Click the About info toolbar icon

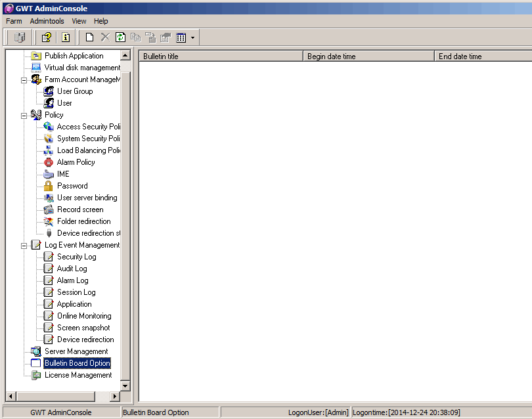point(66,37)
